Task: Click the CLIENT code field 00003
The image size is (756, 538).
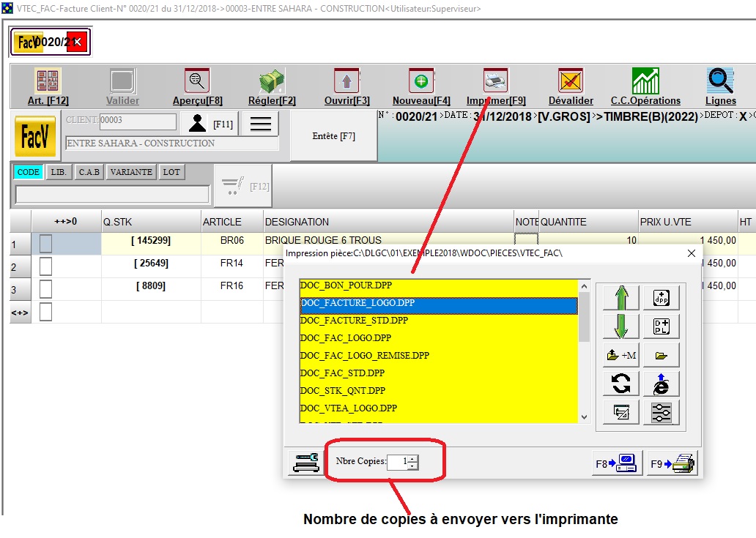Action: (138, 121)
